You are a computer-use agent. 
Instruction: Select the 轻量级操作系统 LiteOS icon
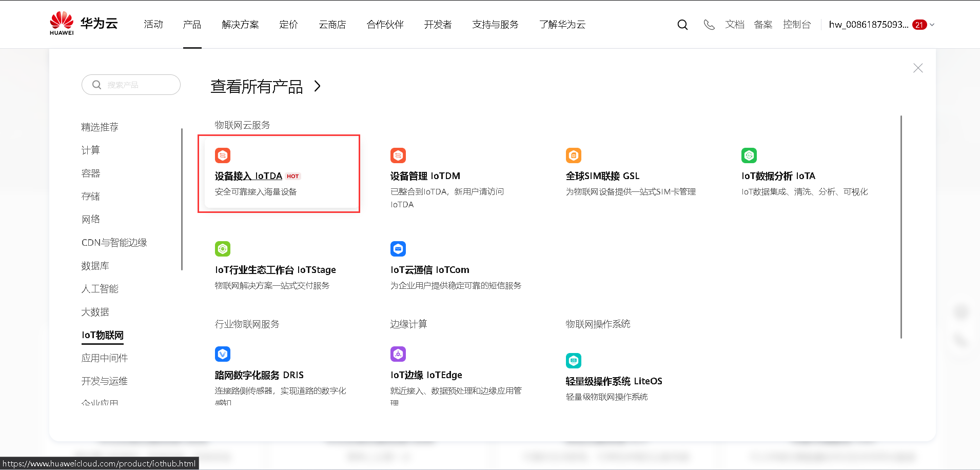pos(573,360)
